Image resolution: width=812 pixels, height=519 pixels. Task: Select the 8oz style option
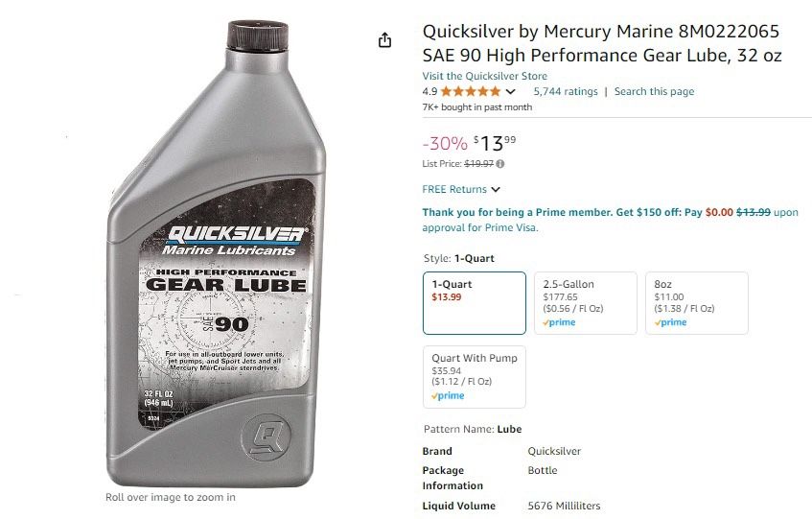pyautogui.click(x=697, y=303)
